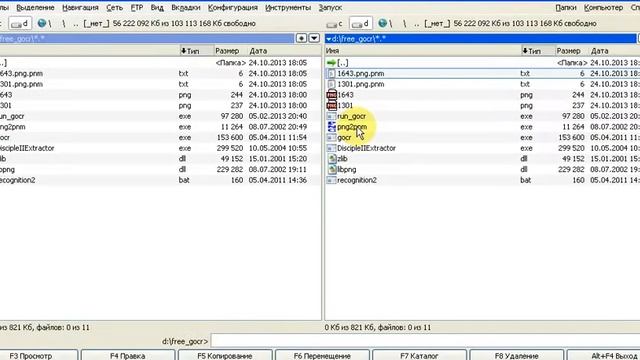Click the DiscipleIIExtractor icon in right panel

coord(331,148)
